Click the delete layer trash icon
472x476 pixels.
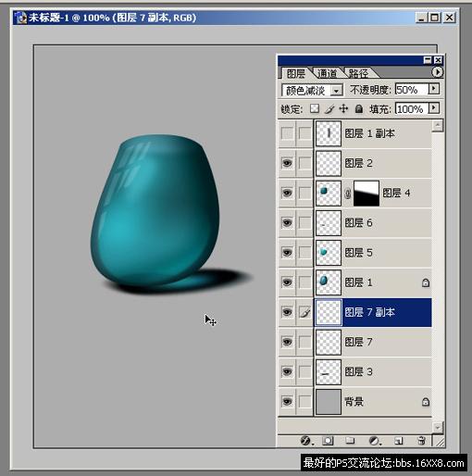[421, 441]
